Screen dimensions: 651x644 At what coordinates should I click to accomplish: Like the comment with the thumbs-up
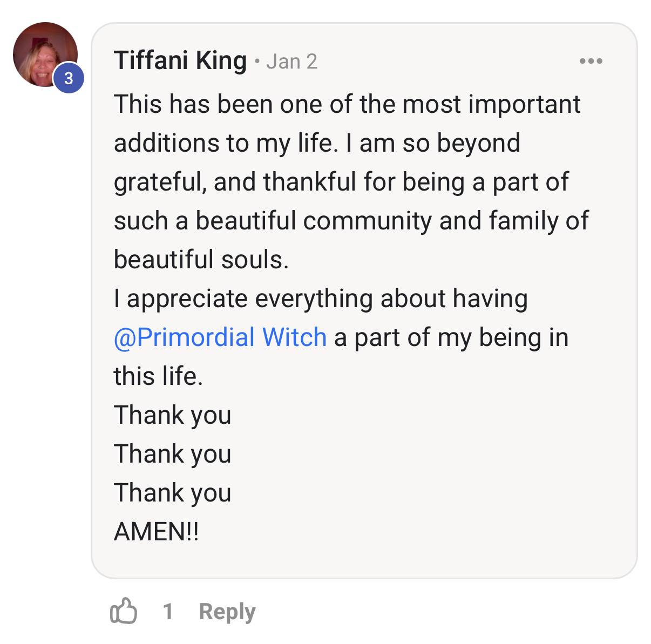coord(123,611)
